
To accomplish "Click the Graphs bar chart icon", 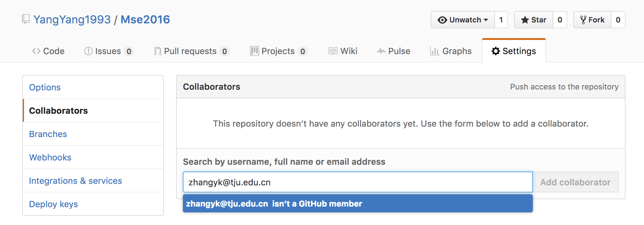I will (435, 51).
